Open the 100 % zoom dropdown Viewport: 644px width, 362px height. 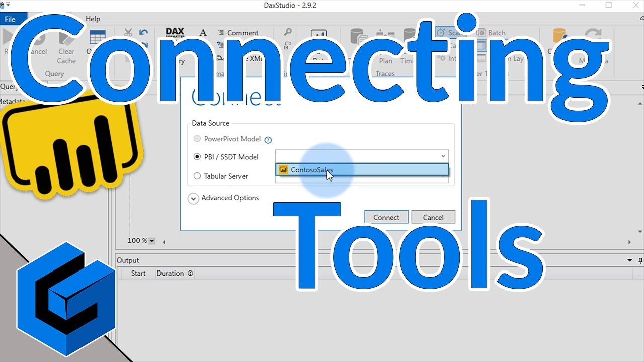coord(152,241)
